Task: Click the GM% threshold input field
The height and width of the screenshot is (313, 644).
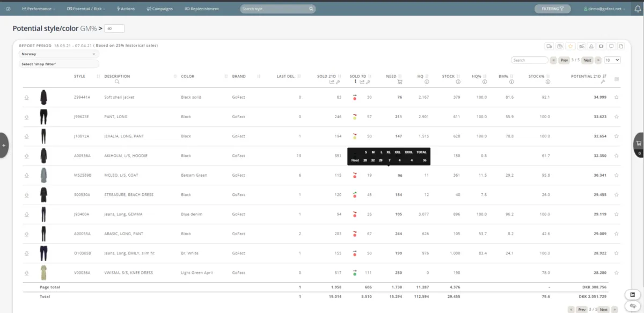Action: tap(115, 28)
